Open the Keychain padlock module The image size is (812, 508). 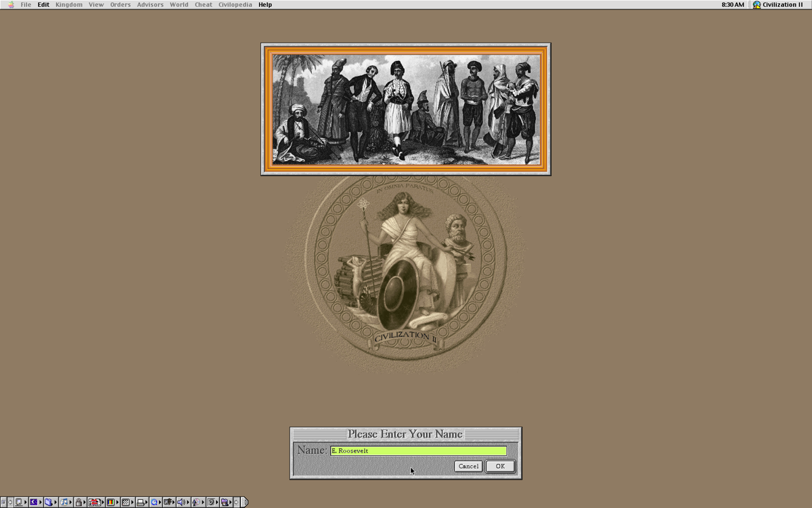[x=79, y=503]
